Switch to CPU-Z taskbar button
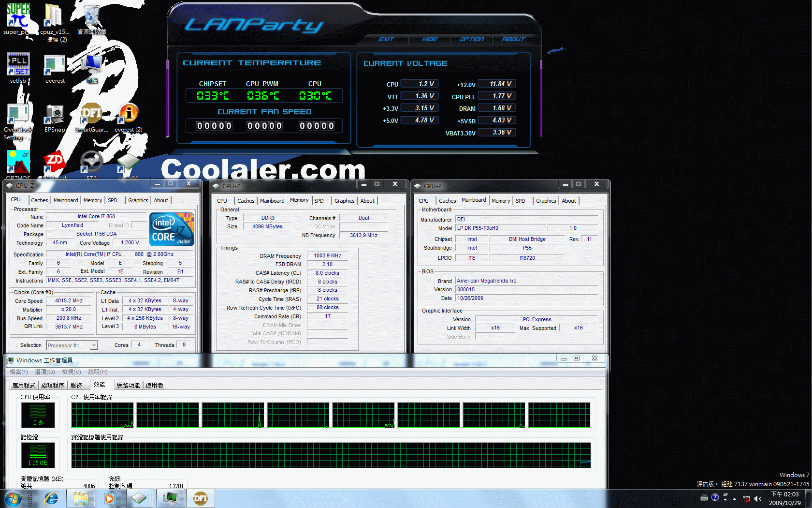The height and width of the screenshot is (508, 812). (139, 498)
